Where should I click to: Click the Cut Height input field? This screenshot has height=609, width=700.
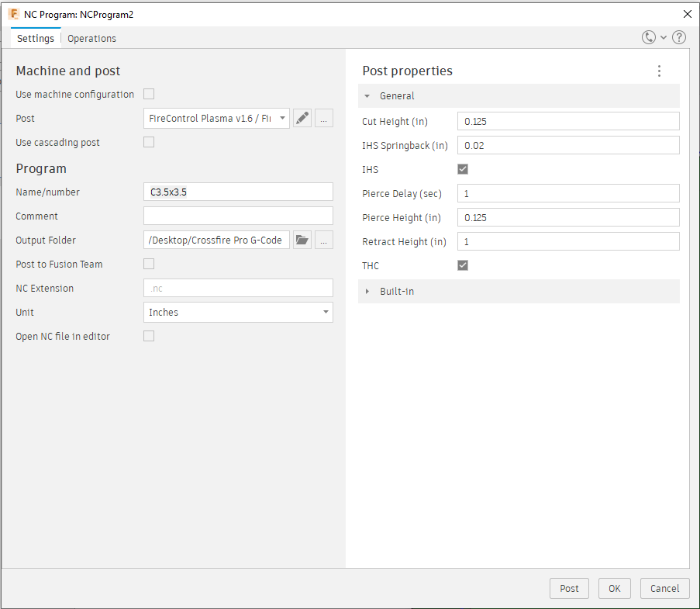(x=567, y=121)
